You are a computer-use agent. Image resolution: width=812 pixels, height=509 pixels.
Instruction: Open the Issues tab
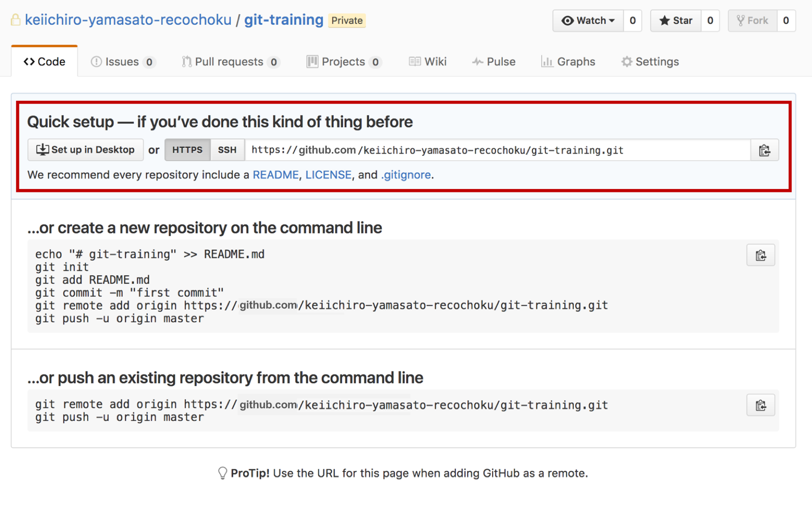[123, 62]
